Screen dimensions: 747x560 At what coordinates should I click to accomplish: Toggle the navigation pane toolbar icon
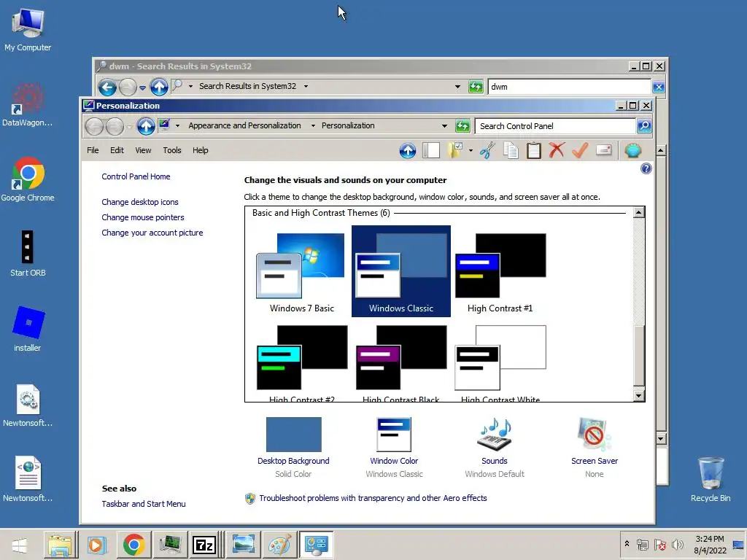(x=430, y=150)
